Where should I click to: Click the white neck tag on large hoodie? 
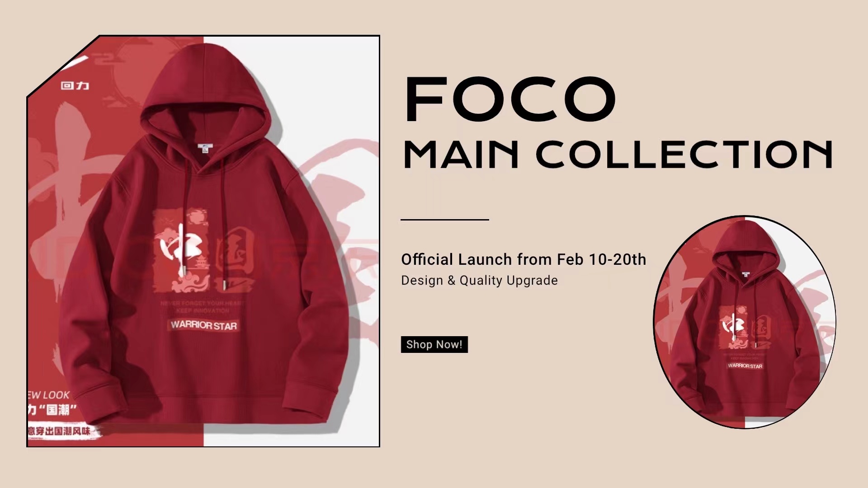(204, 148)
